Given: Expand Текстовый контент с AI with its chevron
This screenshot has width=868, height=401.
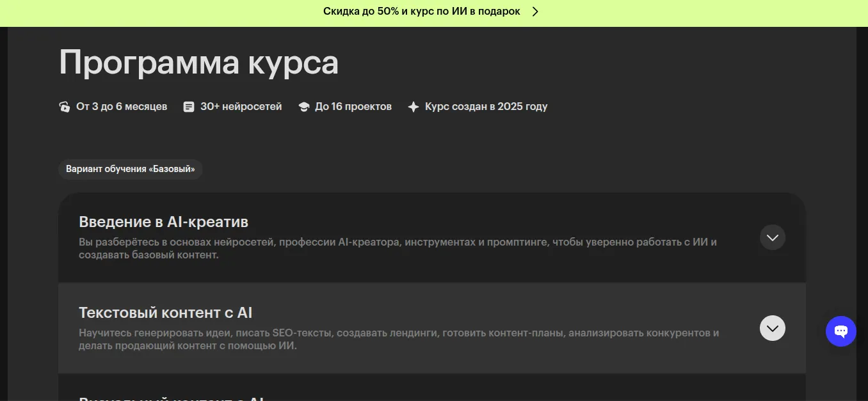Looking at the screenshot, I should (x=773, y=328).
